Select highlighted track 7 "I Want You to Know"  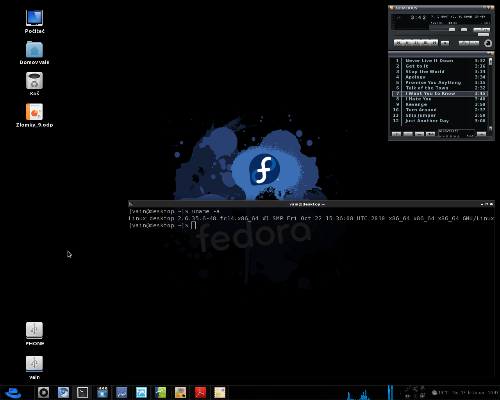pos(440,94)
